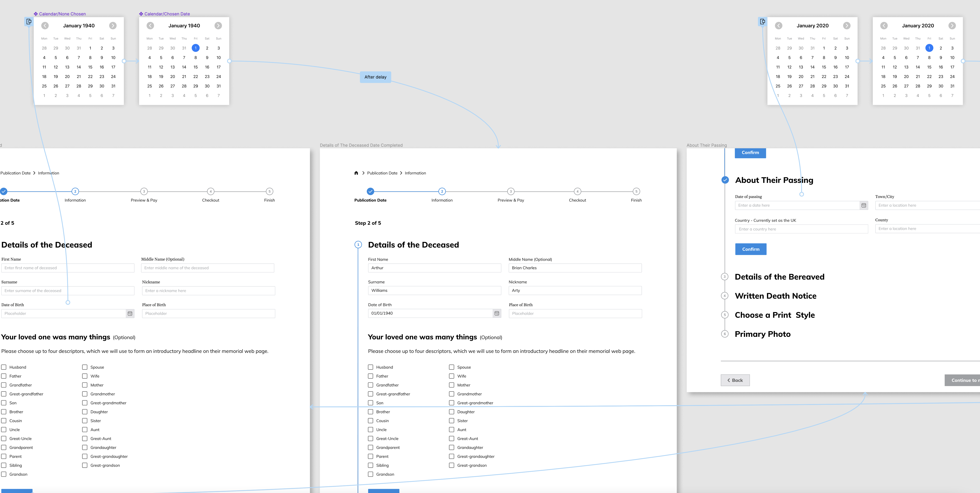Expand the Details of the Bereaved section
Image resolution: width=980 pixels, height=493 pixels.
click(x=779, y=277)
